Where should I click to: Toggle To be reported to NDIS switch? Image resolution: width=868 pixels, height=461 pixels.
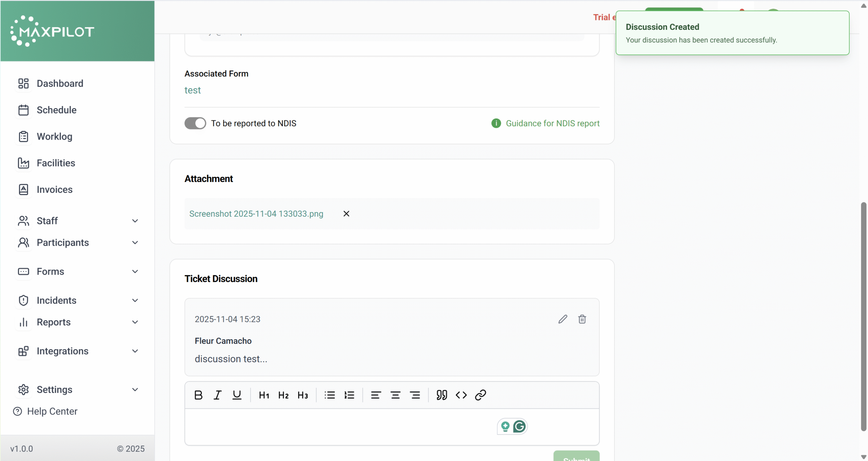(195, 123)
